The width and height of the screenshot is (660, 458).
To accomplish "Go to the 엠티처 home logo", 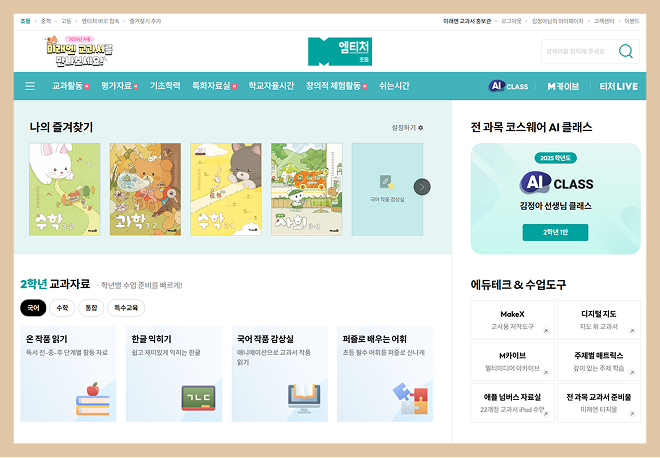I will tap(340, 51).
